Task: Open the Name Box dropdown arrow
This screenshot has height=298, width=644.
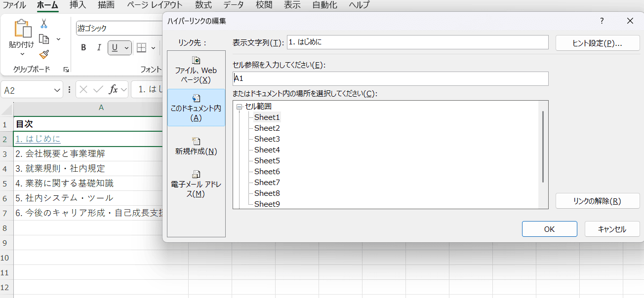Action: [x=57, y=90]
